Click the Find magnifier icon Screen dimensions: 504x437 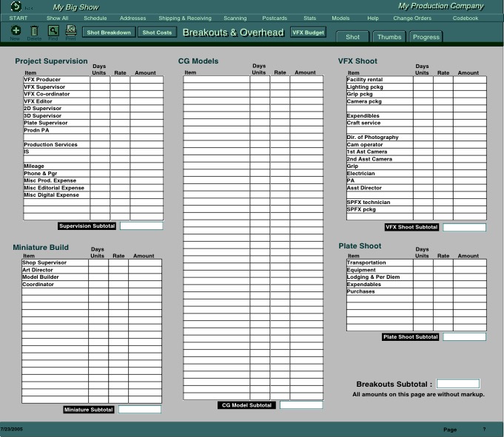tap(53, 31)
